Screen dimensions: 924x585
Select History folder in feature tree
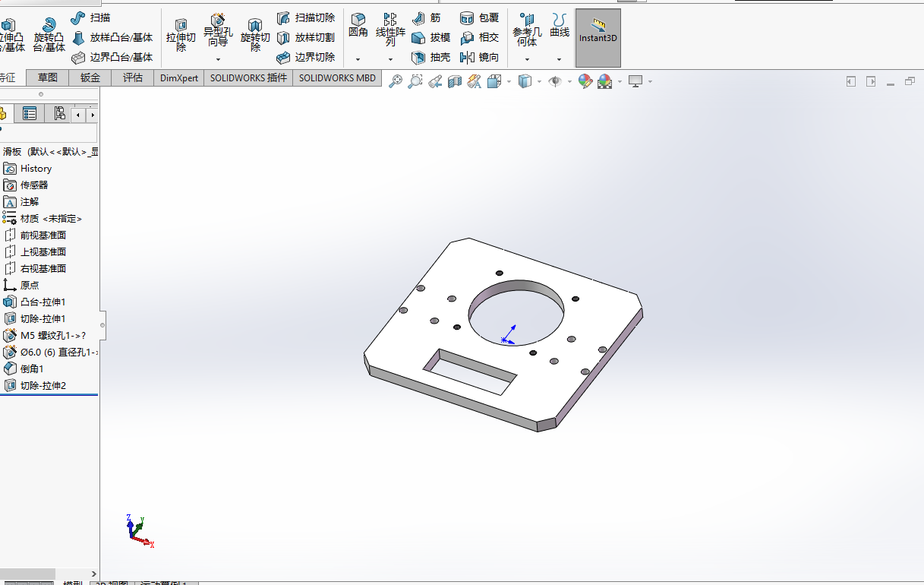[x=28, y=169]
